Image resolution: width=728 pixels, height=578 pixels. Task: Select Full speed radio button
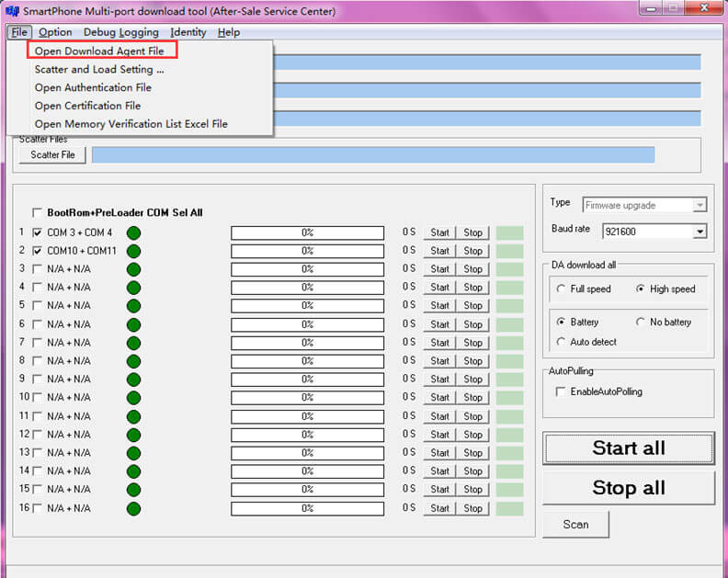click(x=561, y=289)
